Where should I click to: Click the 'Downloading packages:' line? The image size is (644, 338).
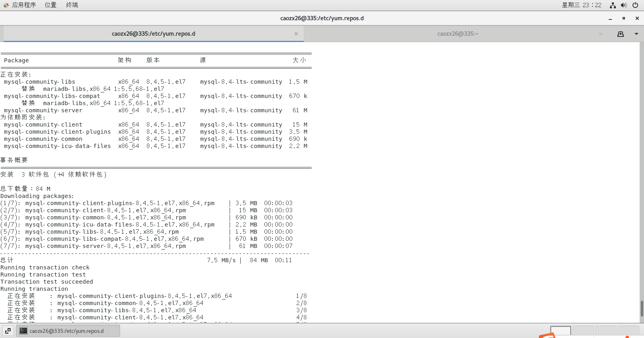[37, 196]
